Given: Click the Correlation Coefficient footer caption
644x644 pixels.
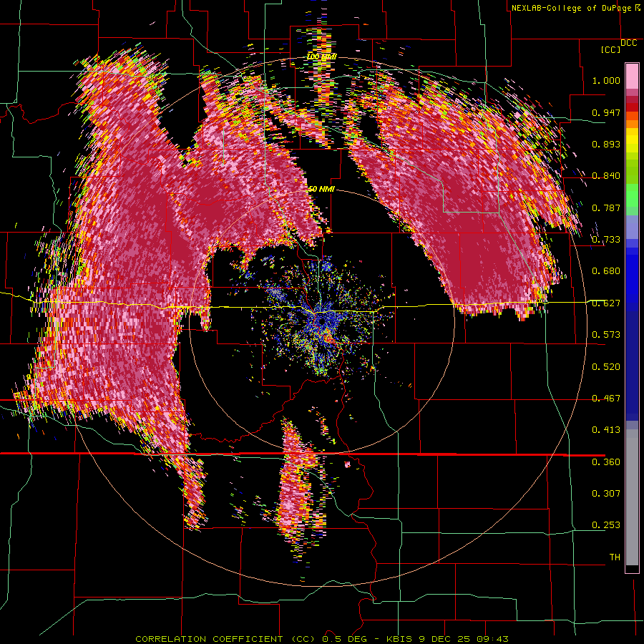Looking at the screenshot, I should [x=322, y=639].
